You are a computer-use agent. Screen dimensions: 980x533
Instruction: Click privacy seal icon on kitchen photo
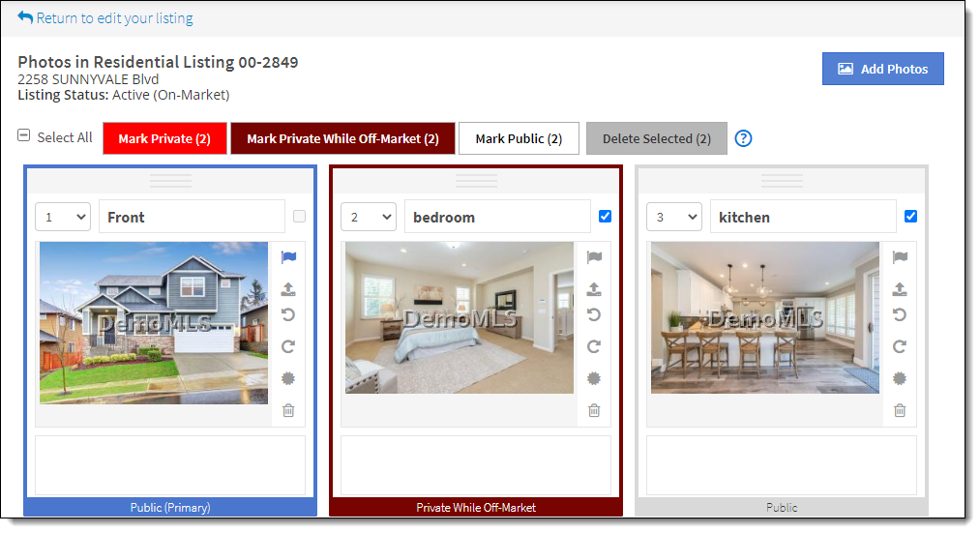point(900,378)
